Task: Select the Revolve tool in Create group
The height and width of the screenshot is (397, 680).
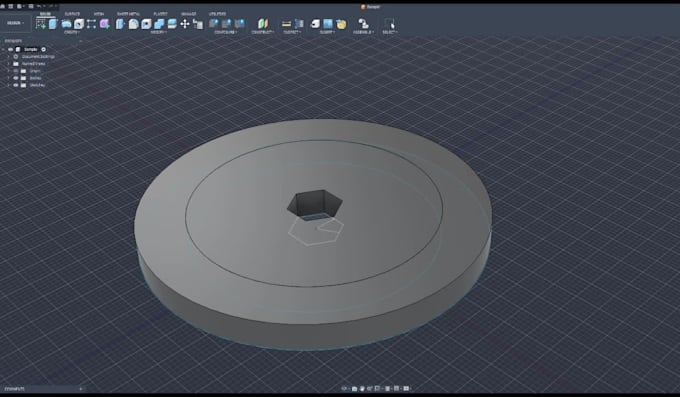Action: point(66,24)
